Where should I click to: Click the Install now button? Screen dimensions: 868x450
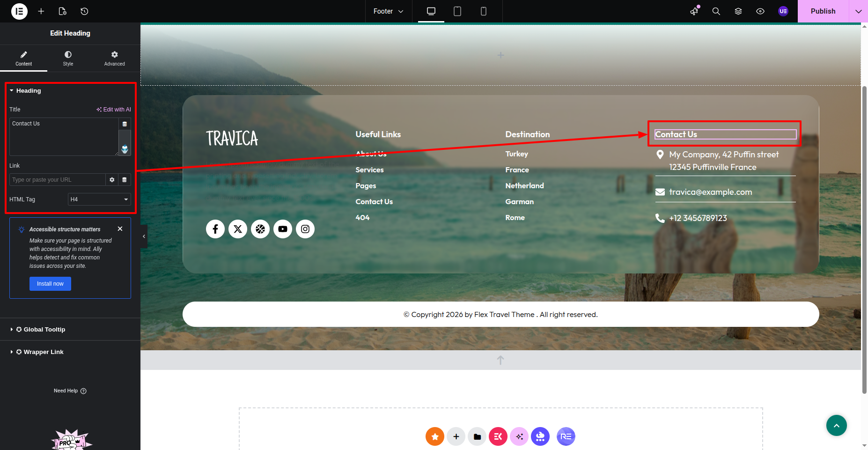pos(50,284)
